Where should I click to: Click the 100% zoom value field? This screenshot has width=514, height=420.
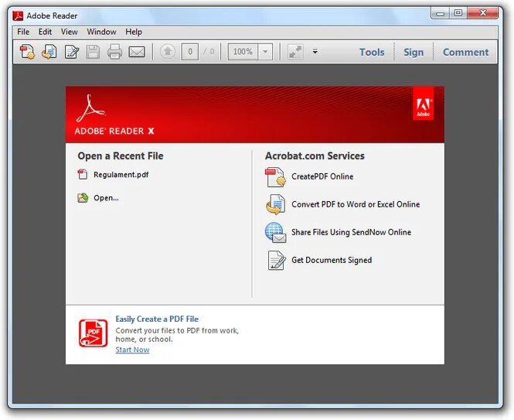(243, 52)
